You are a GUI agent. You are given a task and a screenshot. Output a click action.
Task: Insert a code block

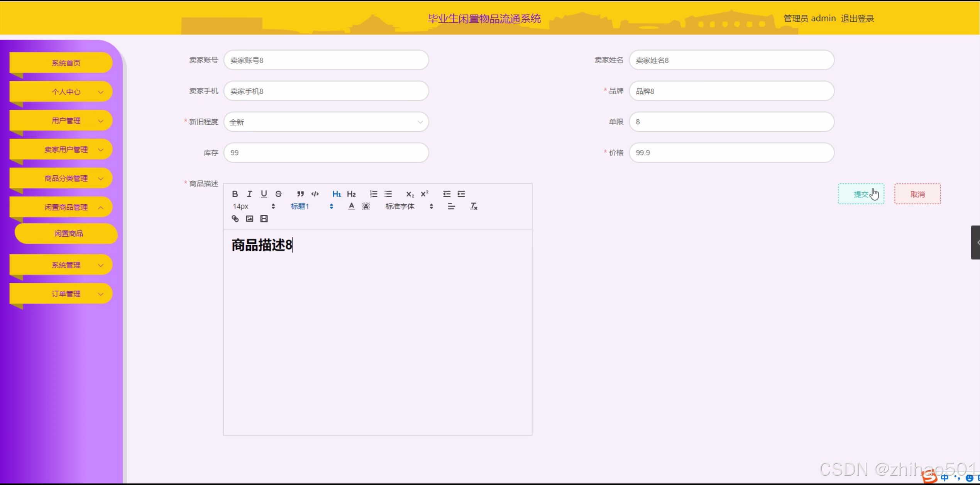click(315, 194)
